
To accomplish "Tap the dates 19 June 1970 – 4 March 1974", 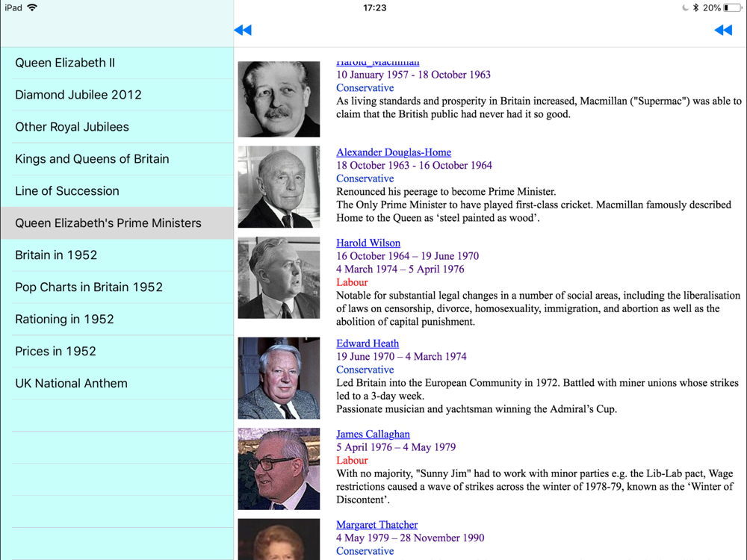I will pos(401,357).
